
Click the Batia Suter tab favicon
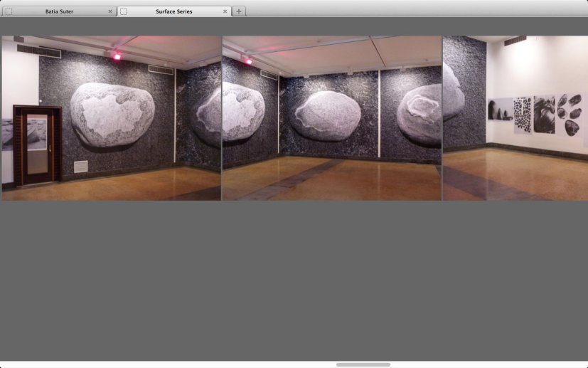click(x=9, y=11)
